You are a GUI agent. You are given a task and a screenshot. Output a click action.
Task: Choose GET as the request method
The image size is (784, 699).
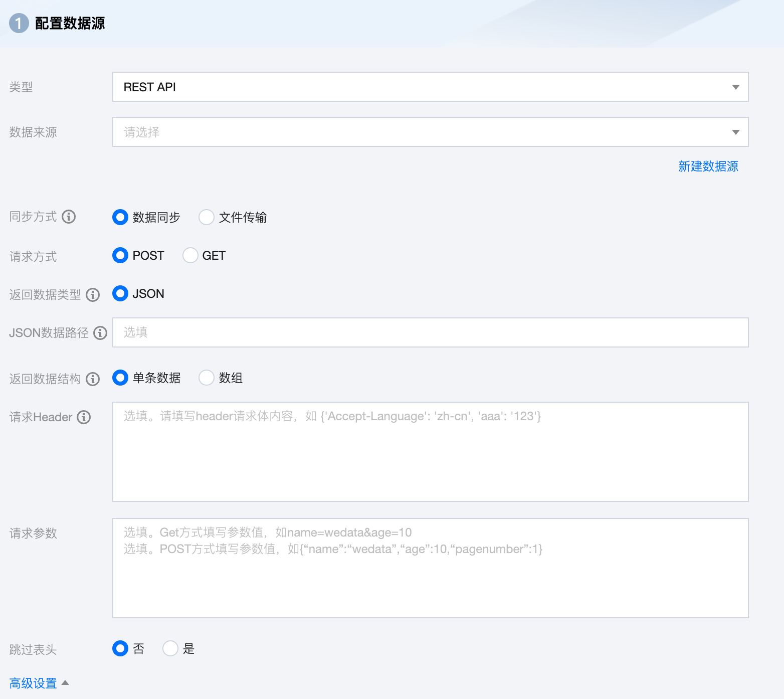click(190, 255)
